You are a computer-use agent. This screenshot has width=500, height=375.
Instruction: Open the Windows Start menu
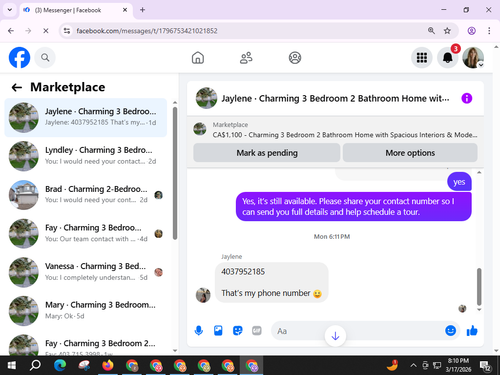(x=12, y=365)
